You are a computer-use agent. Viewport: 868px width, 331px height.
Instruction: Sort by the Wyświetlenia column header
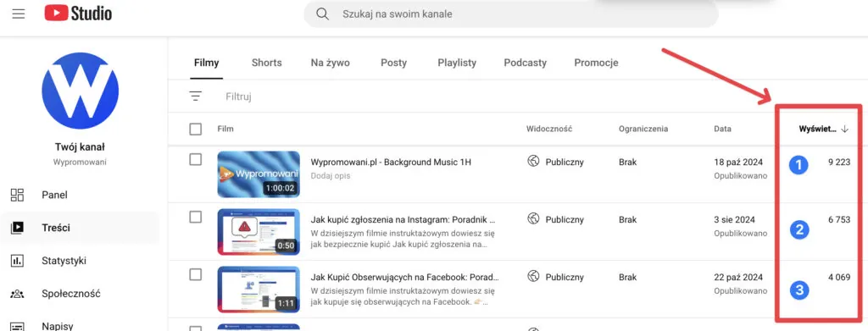click(x=817, y=129)
